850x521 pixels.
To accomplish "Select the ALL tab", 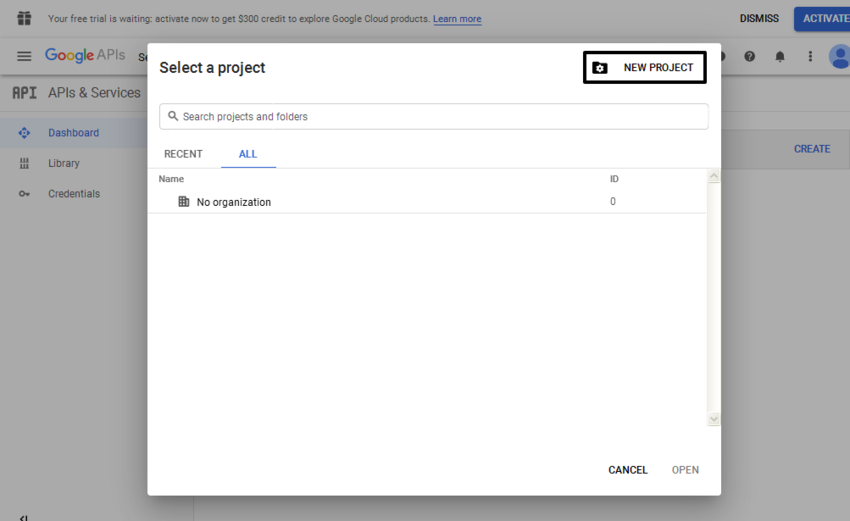I will click(x=248, y=154).
